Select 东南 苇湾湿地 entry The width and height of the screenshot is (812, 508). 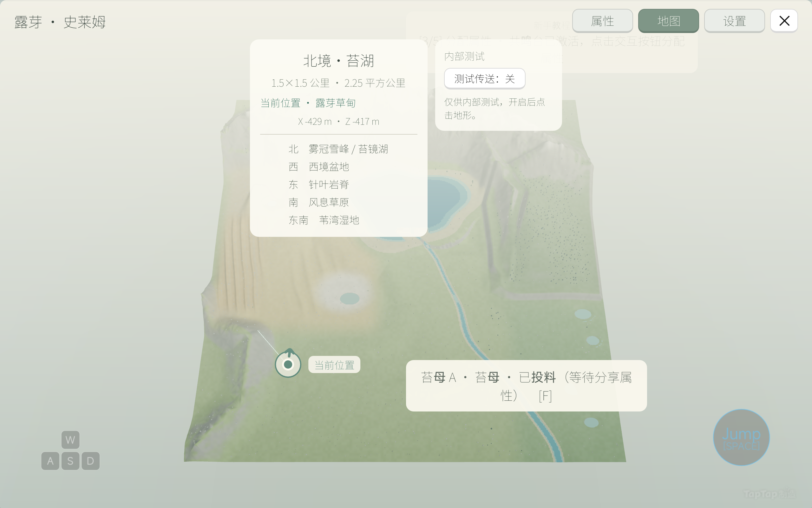[324, 220]
